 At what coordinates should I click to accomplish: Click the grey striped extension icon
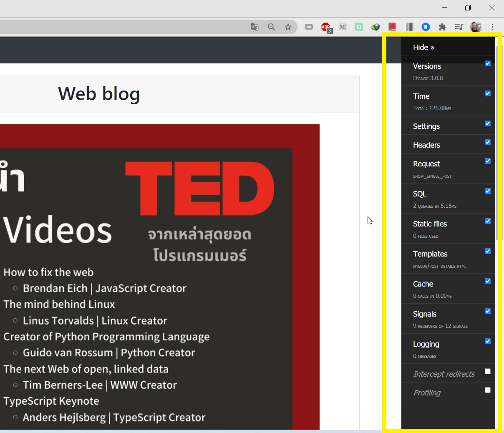point(409,27)
